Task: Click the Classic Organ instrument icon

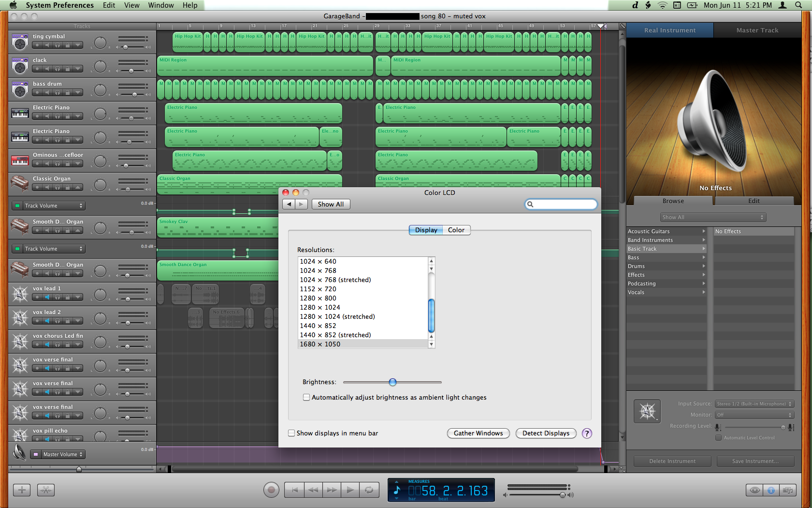Action: pyautogui.click(x=20, y=184)
